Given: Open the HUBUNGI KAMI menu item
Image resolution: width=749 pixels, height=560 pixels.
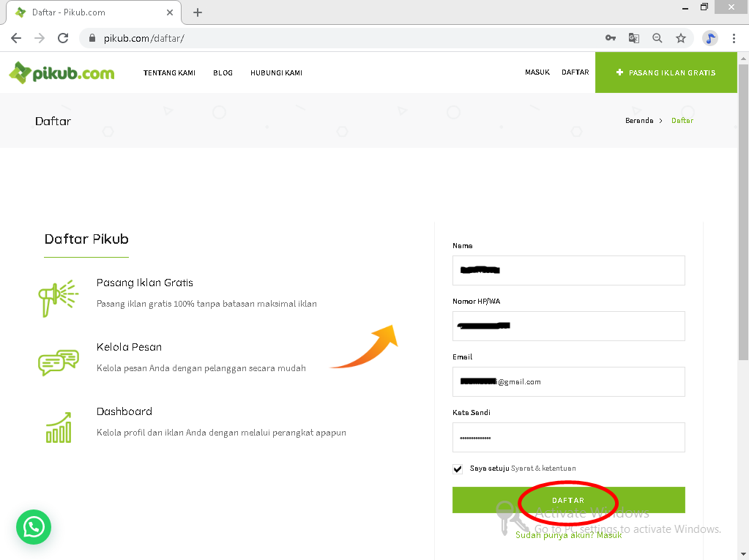Looking at the screenshot, I should (276, 72).
